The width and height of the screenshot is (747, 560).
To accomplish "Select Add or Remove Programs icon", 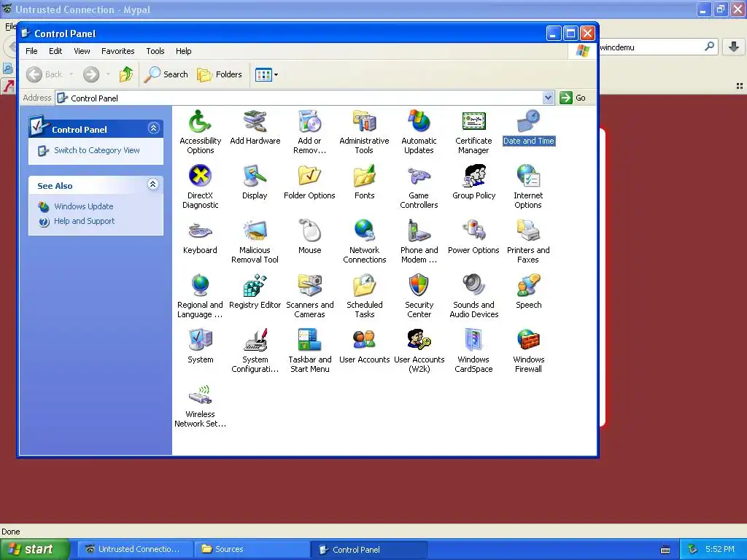I will click(x=309, y=122).
